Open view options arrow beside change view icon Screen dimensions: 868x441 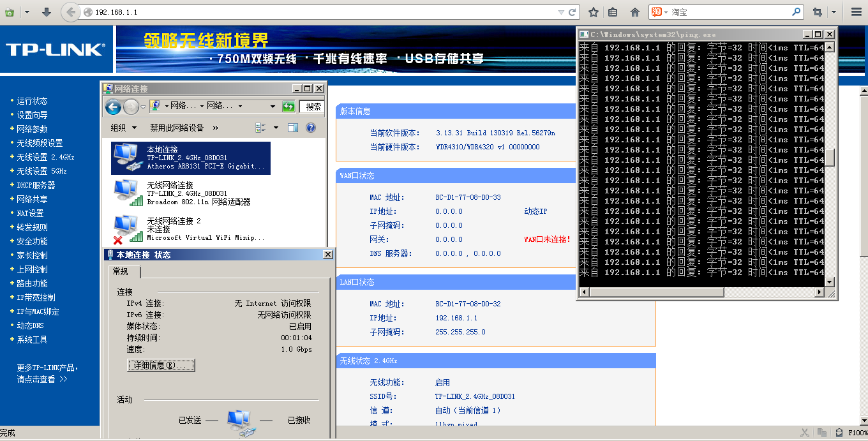click(x=276, y=128)
